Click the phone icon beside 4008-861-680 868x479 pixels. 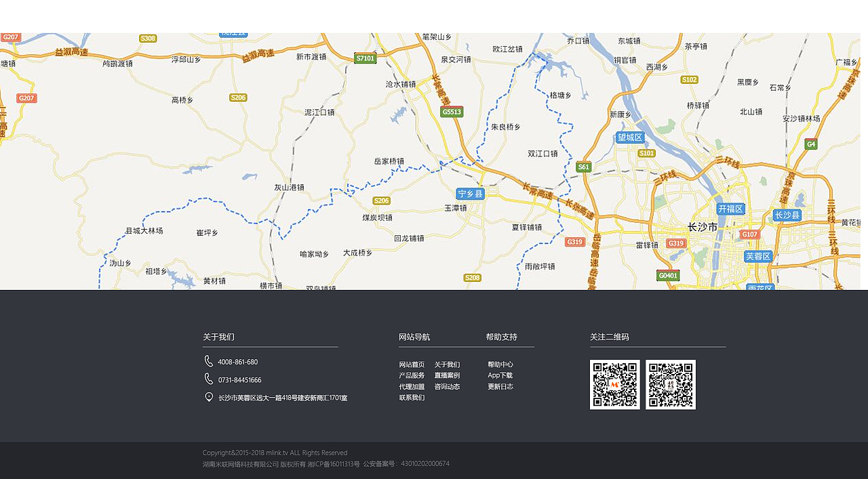click(x=209, y=361)
